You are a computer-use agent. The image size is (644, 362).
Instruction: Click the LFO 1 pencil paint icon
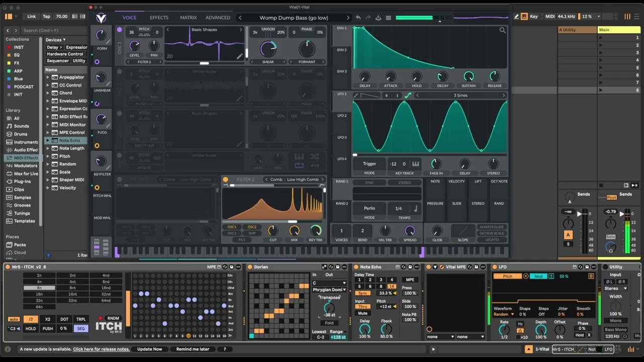[x=356, y=96]
